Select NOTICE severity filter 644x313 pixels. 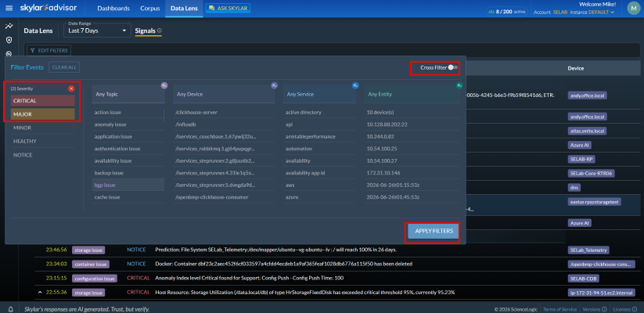pyautogui.click(x=43, y=155)
